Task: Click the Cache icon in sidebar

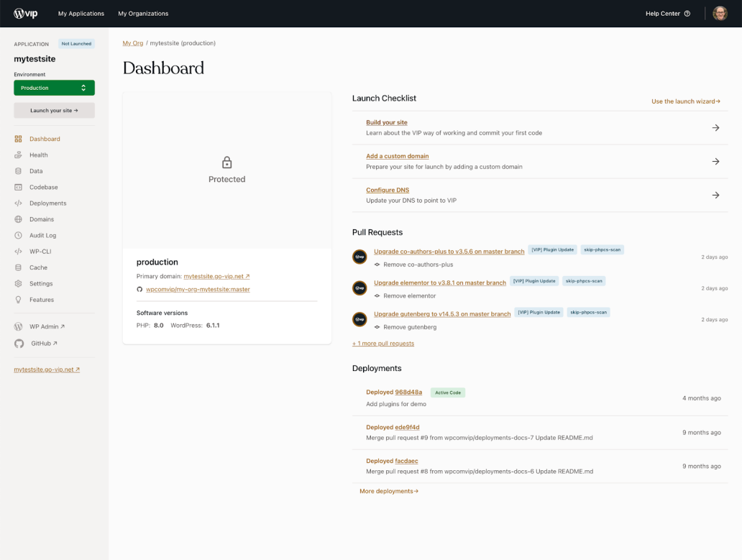Action: click(x=18, y=267)
